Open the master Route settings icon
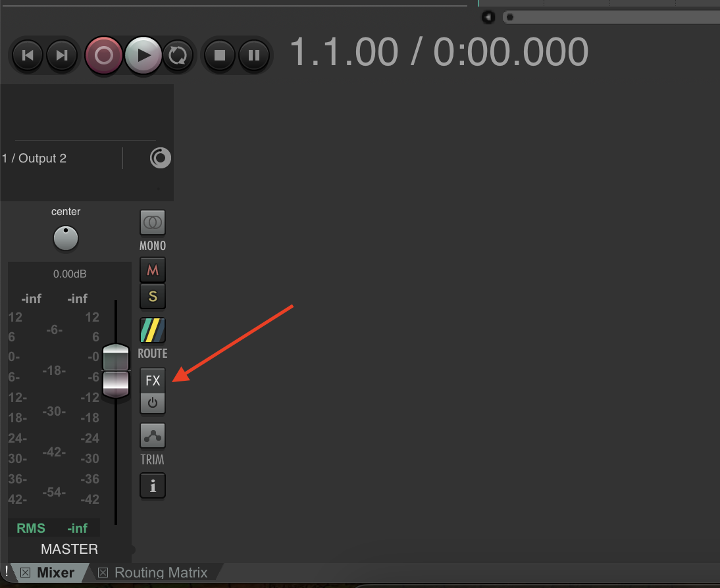Screen dimensions: 720x588 pyautogui.click(x=153, y=330)
